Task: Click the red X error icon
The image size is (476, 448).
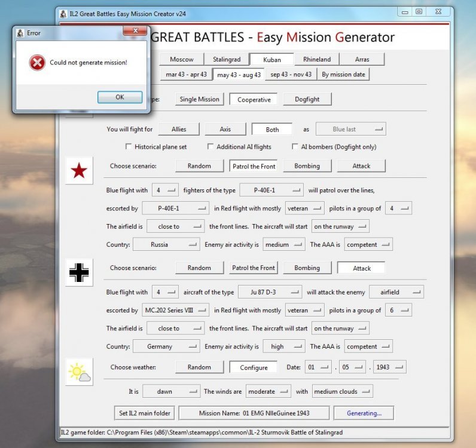Action: tap(37, 62)
